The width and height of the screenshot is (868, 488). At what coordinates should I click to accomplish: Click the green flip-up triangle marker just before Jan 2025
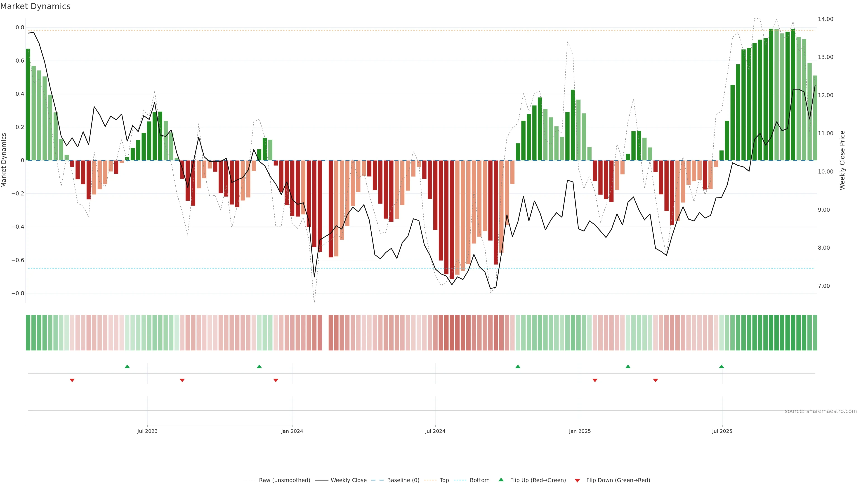(518, 366)
